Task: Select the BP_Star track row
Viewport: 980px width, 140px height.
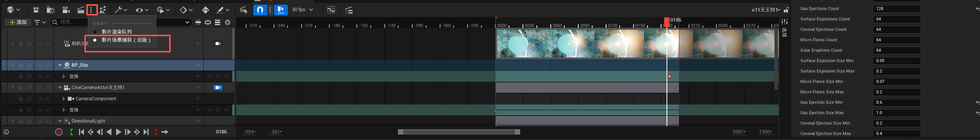Action: click(118, 65)
